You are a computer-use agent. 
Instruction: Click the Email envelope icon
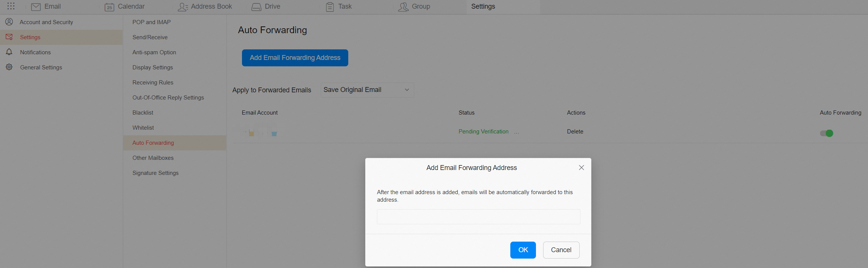(x=36, y=7)
